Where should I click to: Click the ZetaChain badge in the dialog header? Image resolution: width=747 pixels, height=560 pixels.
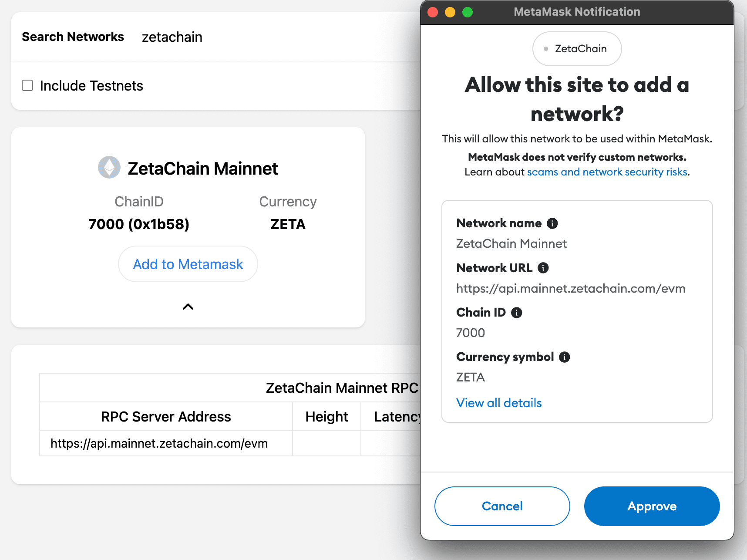pos(577,49)
